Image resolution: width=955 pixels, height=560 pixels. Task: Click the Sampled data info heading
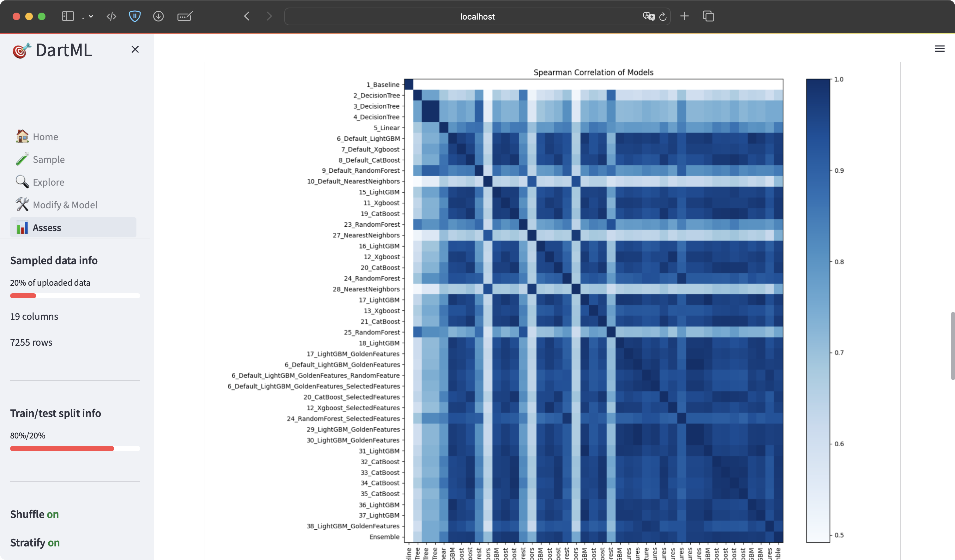[x=54, y=261]
